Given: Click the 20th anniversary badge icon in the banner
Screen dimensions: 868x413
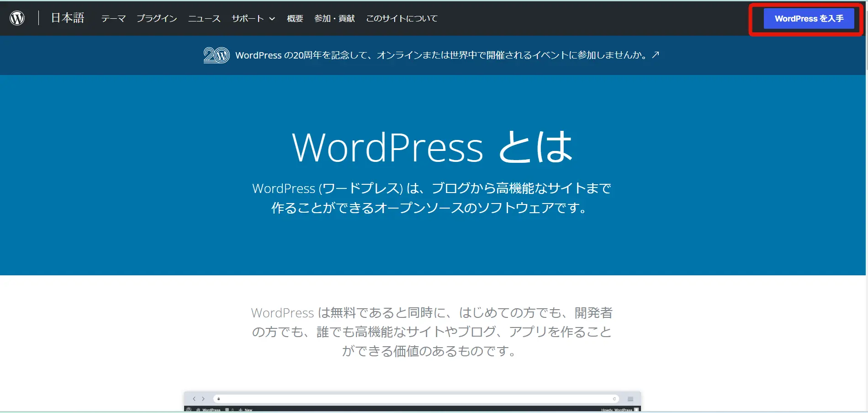Looking at the screenshot, I should point(216,55).
